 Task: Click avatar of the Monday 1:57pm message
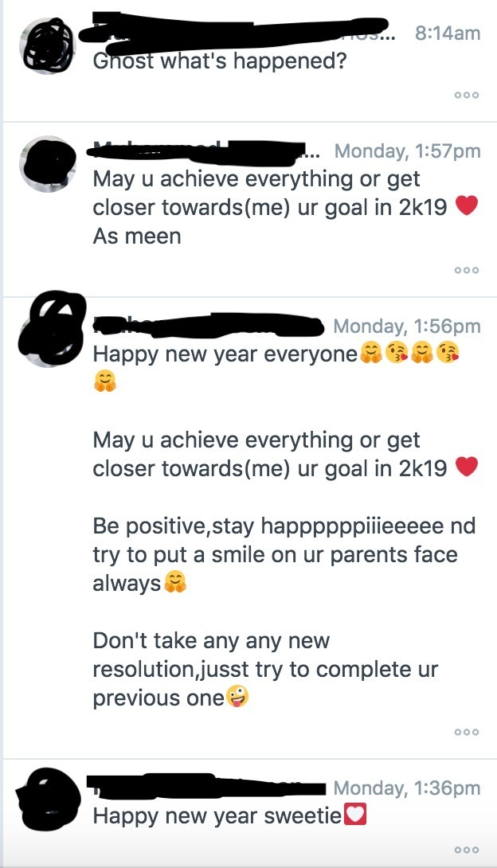click(47, 164)
